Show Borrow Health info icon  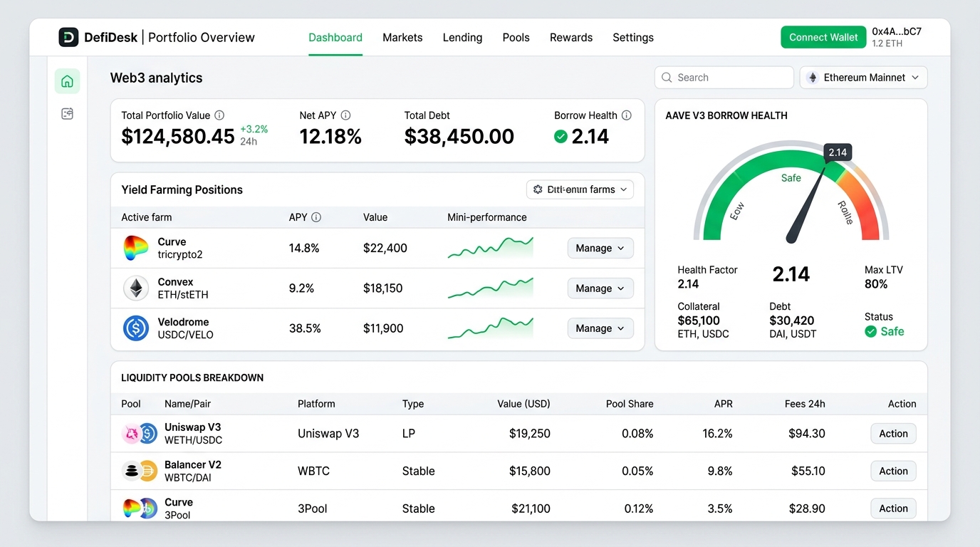[x=626, y=115]
